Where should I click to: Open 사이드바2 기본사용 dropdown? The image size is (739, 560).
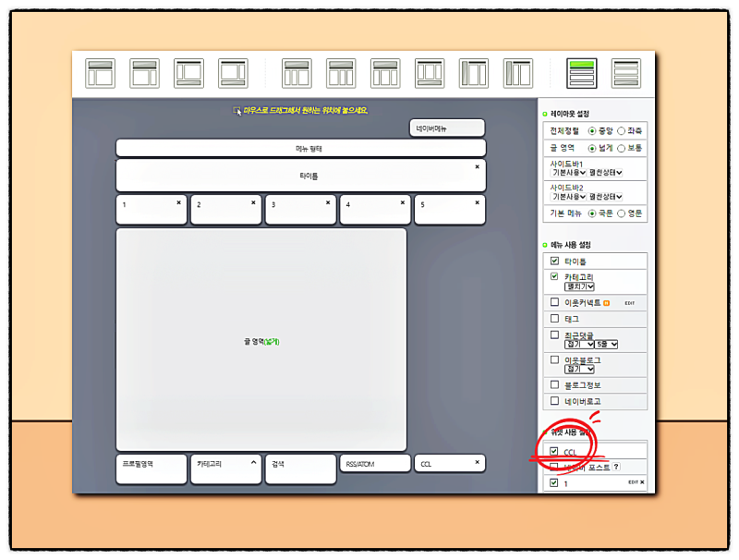coord(568,197)
